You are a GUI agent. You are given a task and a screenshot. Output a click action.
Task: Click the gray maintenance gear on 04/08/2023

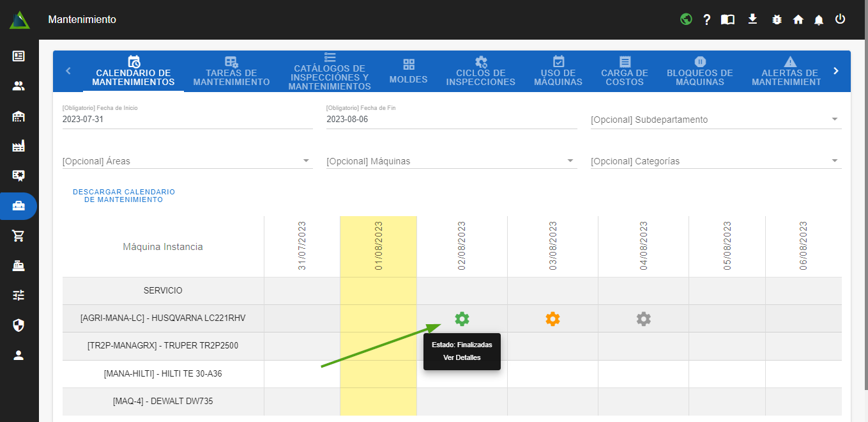pos(643,318)
